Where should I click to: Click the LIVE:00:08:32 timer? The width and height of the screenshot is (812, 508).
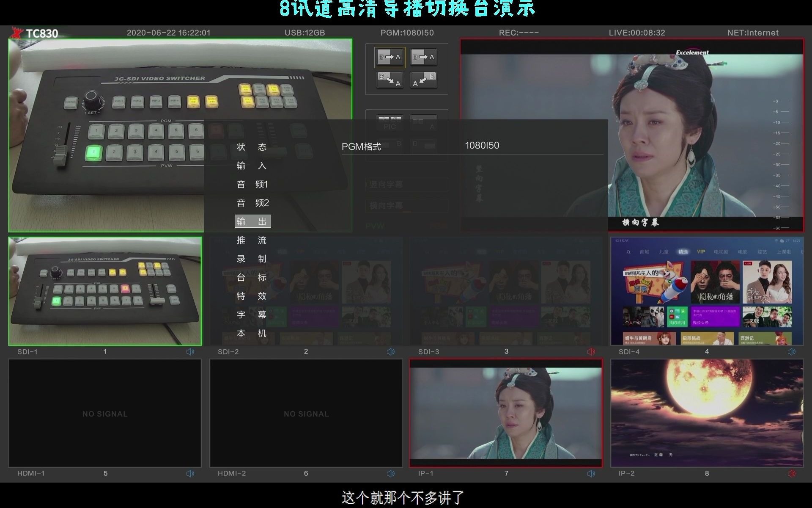636,33
